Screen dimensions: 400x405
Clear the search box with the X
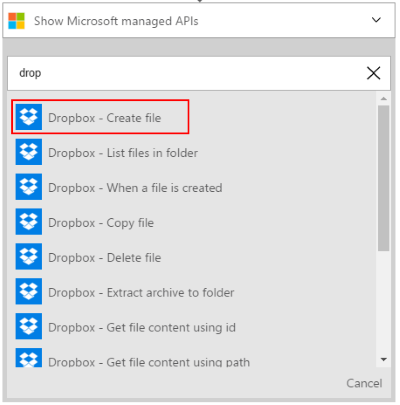click(x=373, y=73)
